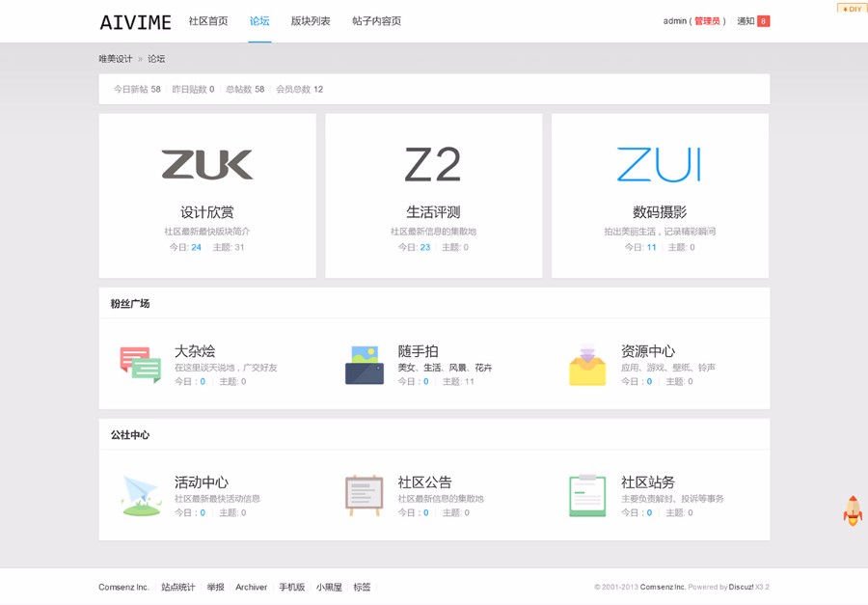Click the 粉丝广场 section heading
Viewport: 868px width, 605px height.
(130, 304)
